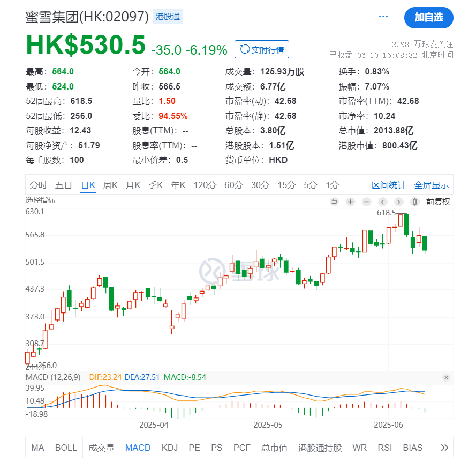Click the 市净率 10.24 value

(384, 116)
